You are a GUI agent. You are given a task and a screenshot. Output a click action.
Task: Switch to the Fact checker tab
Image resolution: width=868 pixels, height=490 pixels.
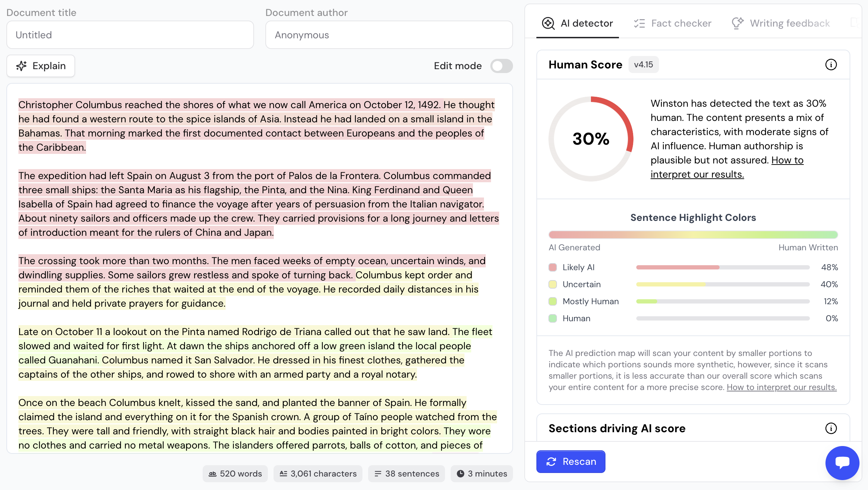tap(681, 23)
